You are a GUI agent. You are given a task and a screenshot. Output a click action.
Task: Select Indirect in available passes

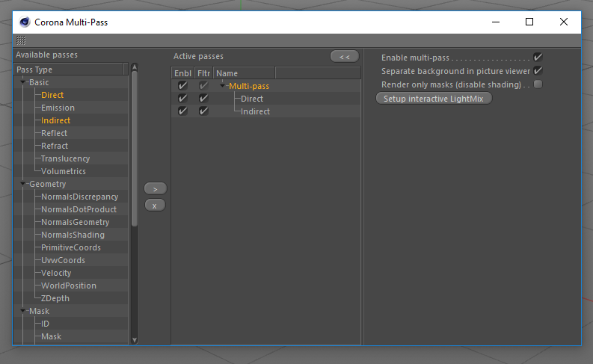tap(55, 120)
